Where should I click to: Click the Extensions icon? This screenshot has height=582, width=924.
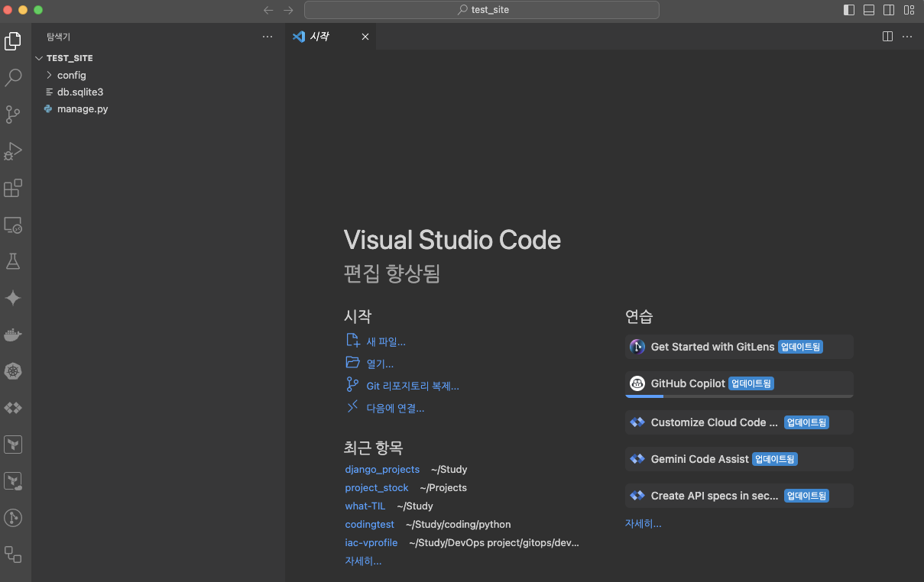coord(13,188)
